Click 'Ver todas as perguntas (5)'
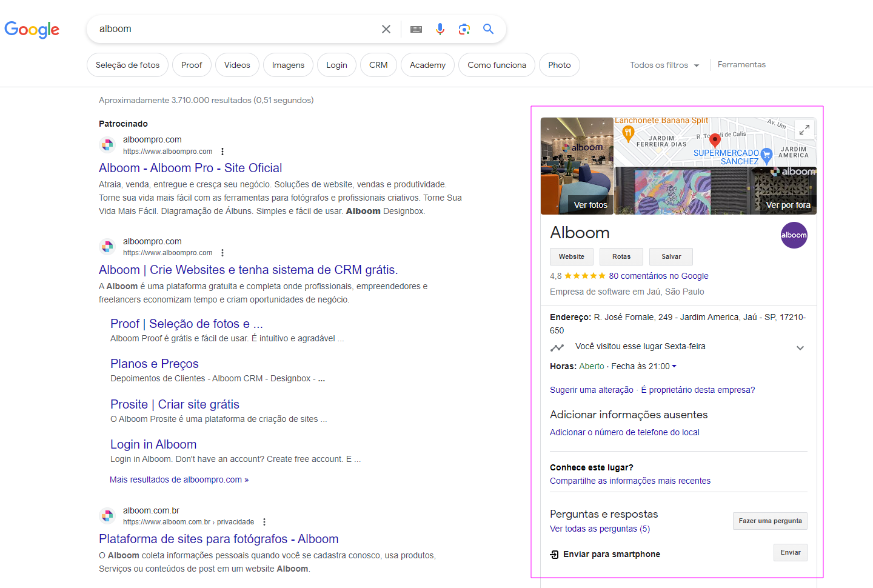The width and height of the screenshot is (873, 588). coord(600,529)
